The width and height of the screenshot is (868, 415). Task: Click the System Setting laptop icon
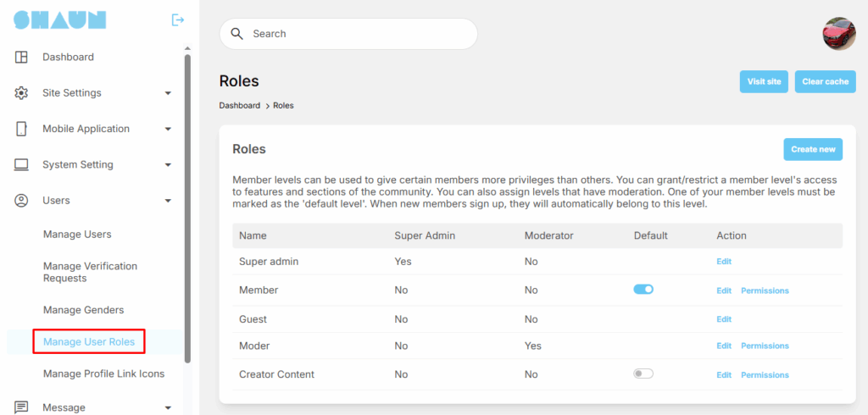click(x=22, y=164)
